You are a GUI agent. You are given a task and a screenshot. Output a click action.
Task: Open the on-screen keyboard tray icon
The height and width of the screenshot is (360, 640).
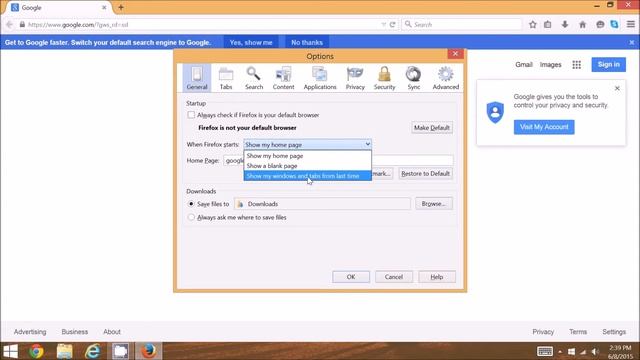(x=545, y=351)
